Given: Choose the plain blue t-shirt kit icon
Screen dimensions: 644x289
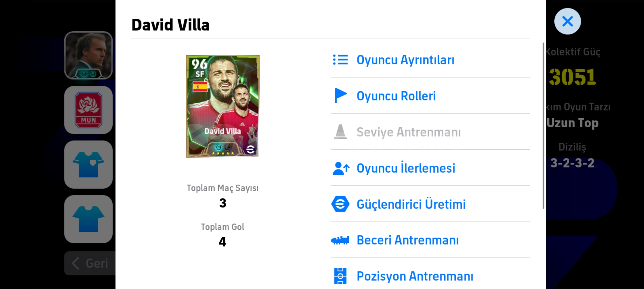Looking at the screenshot, I should click(88, 219).
